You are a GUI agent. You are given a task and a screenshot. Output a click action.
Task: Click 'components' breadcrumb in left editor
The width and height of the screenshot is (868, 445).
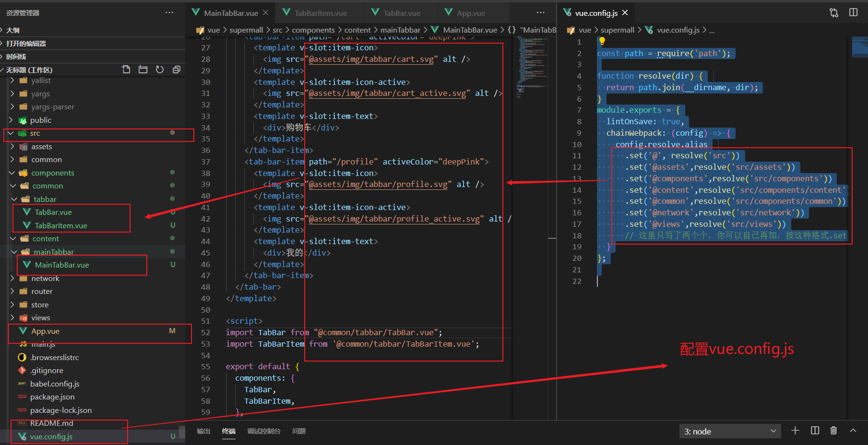(313, 30)
